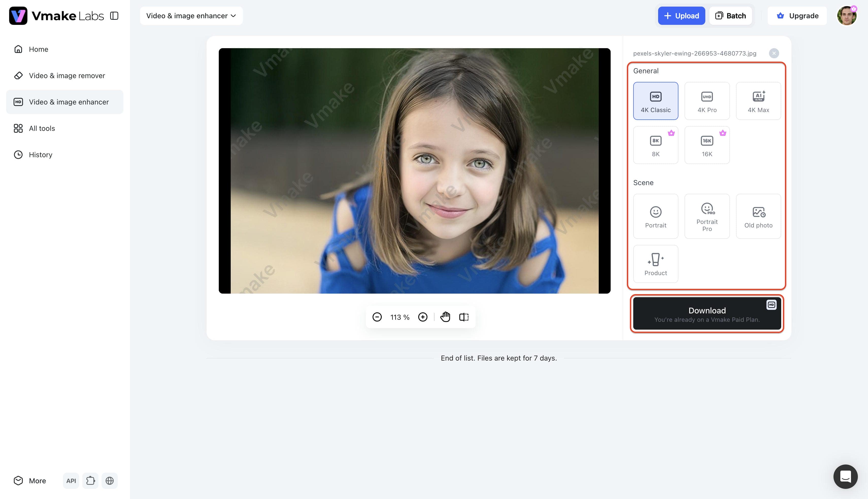Viewport: 868px width, 499px height.
Task: Select 4K Pro enhancement mode
Action: tap(707, 101)
